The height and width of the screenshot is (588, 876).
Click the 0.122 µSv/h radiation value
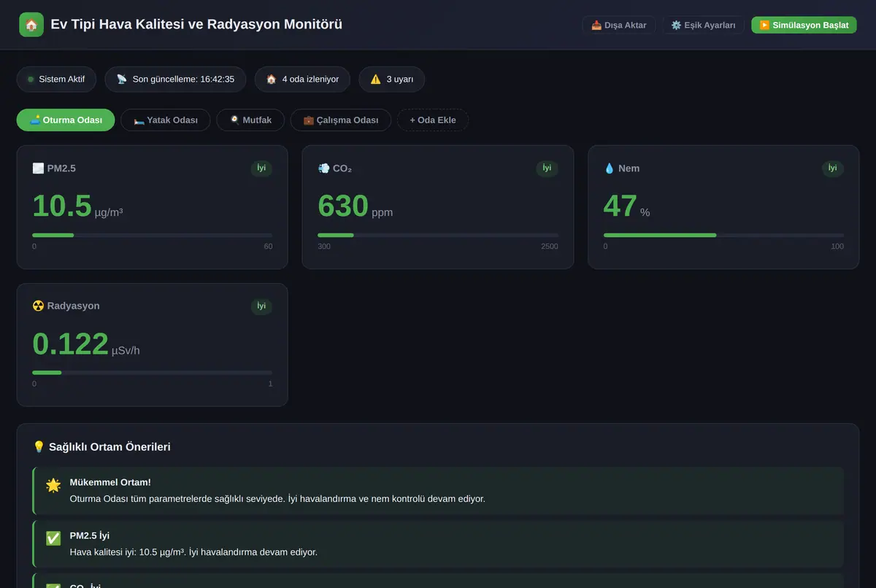[86, 344]
